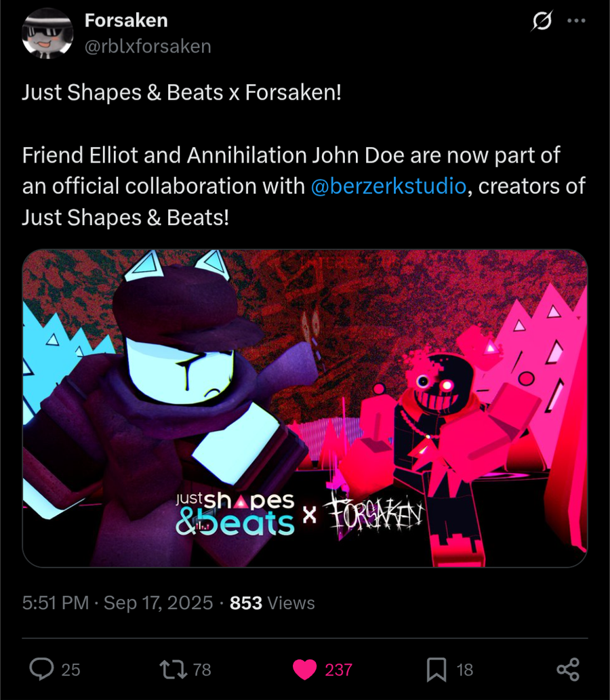Open the collaboration image thumbnail
This screenshot has width=610, height=700.
tap(305, 408)
